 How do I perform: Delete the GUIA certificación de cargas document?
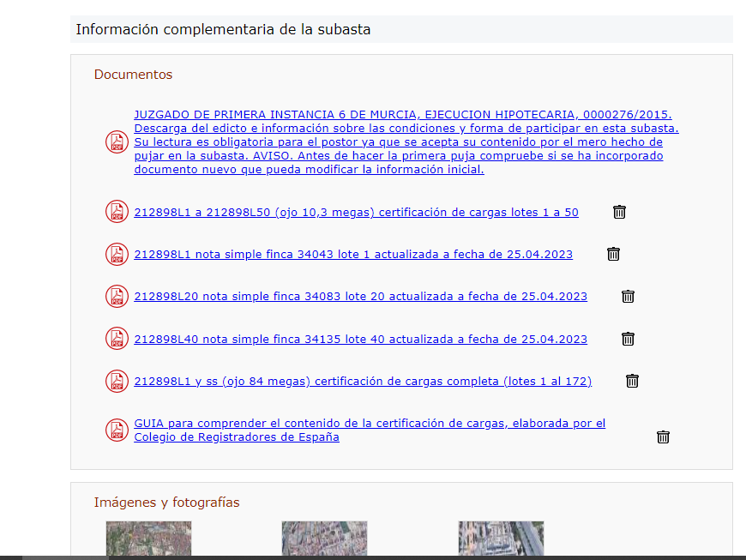point(663,437)
